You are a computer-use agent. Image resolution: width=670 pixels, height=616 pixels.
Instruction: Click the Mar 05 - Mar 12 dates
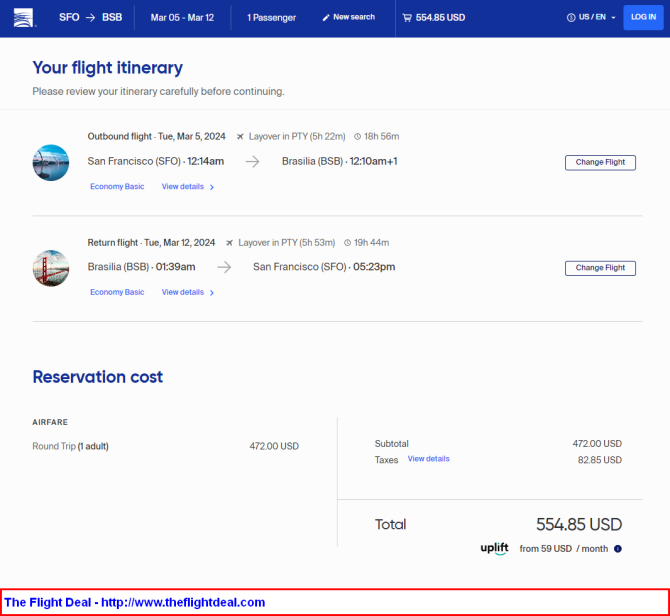click(x=182, y=18)
